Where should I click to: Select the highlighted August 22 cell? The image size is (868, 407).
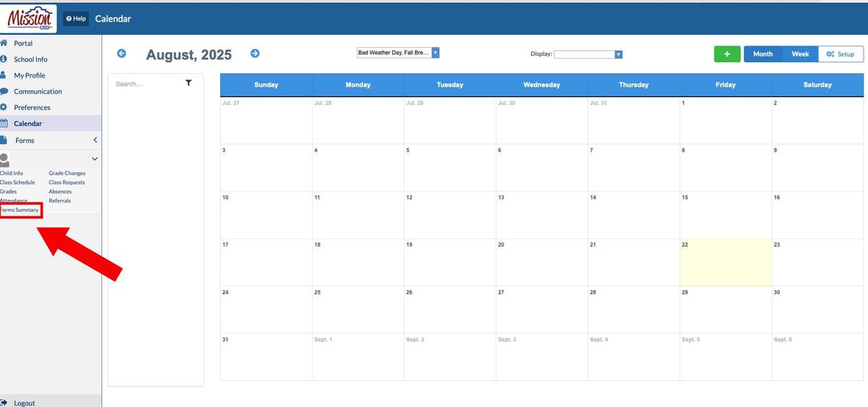pos(726,262)
